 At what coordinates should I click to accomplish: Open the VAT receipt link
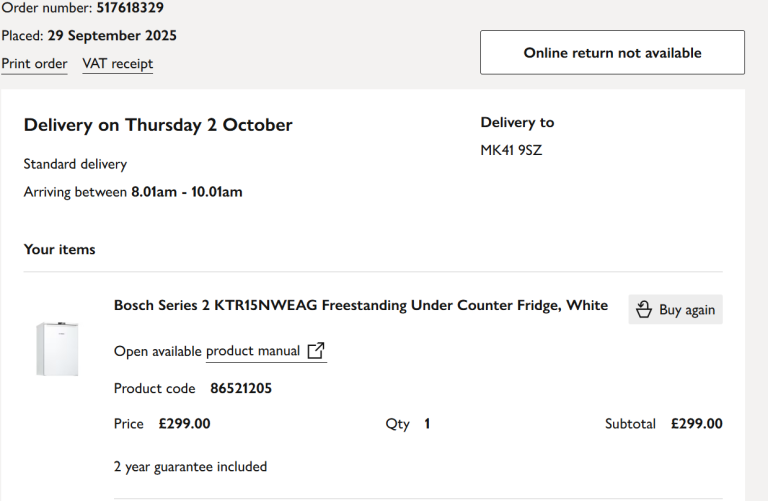(118, 64)
